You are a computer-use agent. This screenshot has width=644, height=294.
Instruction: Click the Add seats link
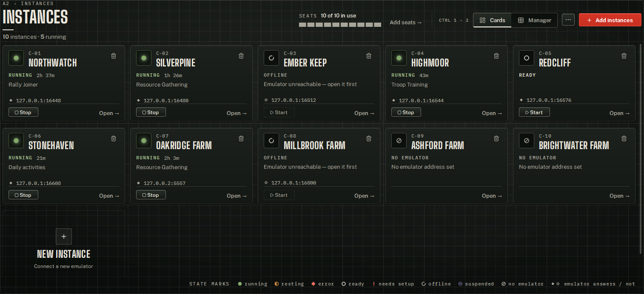(x=406, y=23)
